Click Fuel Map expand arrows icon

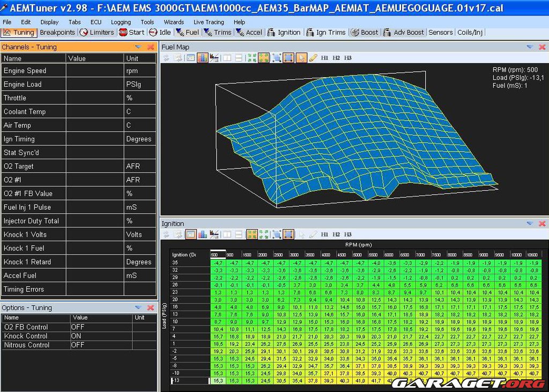click(264, 58)
